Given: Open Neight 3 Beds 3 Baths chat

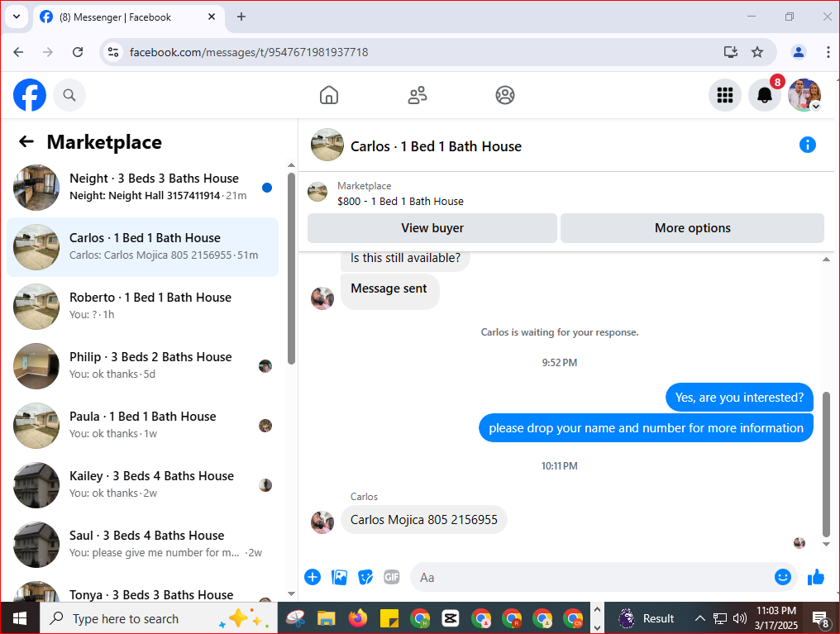Looking at the screenshot, I should 143,188.
